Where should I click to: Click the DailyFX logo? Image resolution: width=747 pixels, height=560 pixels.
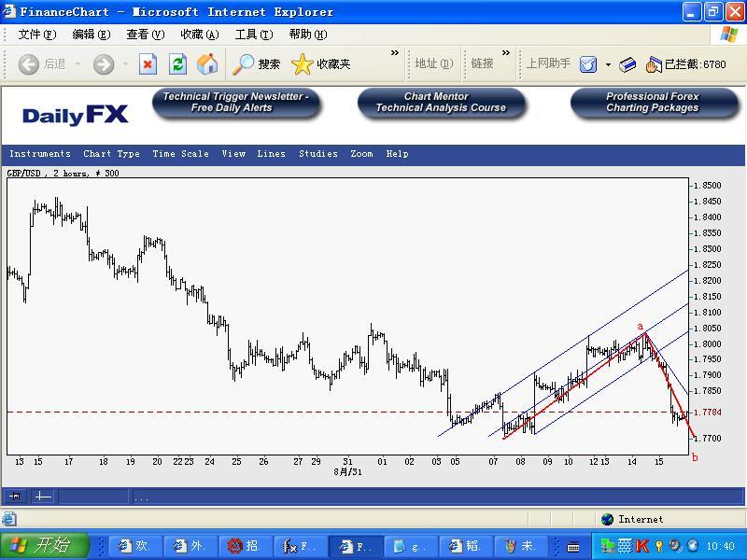[76, 115]
